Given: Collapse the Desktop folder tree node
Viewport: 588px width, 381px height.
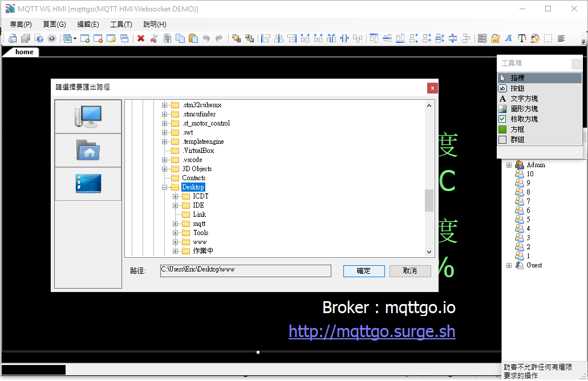Looking at the screenshot, I should click(164, 187).
